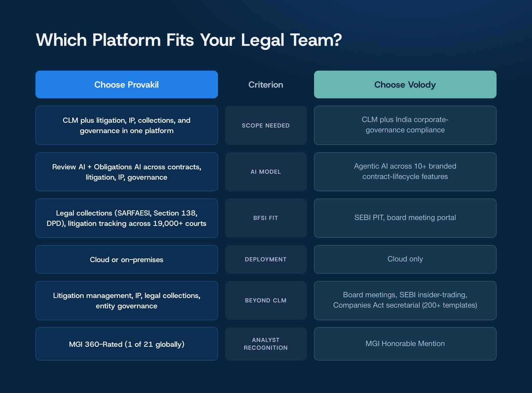The width and height of the screenshot is (532, 393).
Task: Click 'CLM plus litigation, IP, collections' Provakil cell
Action: pyautogui.click(x=127, y=125)
